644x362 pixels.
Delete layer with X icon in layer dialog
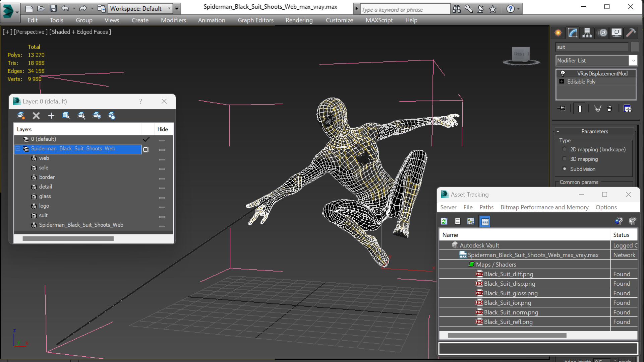(x=36, y=116)
